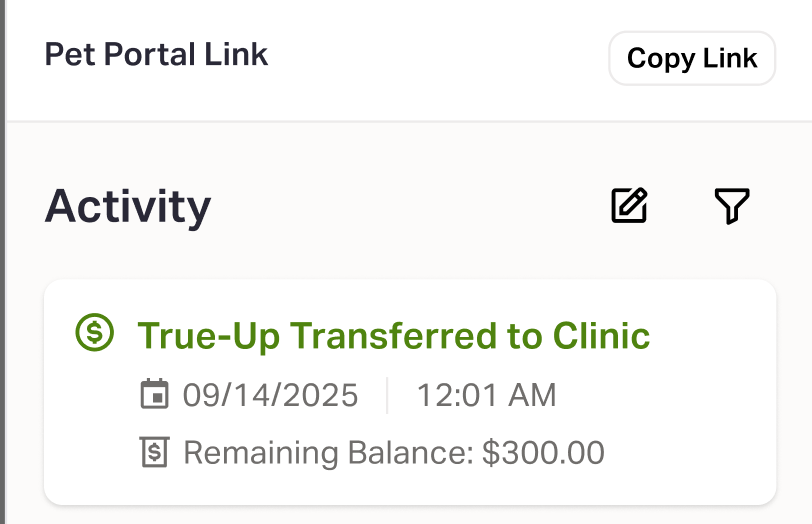
Task: Open the Activity note compose icon
Action: [x=629, y=206]
